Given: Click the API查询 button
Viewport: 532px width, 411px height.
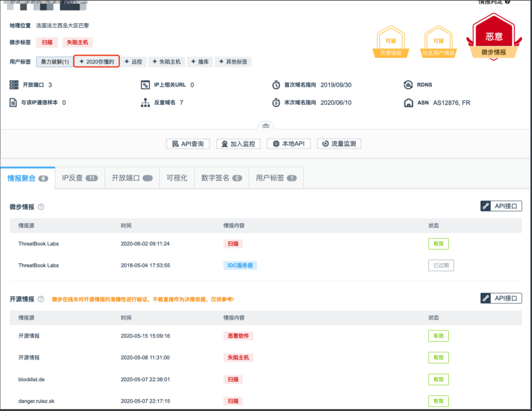Looking at the screenshot, I should point(188,143).
